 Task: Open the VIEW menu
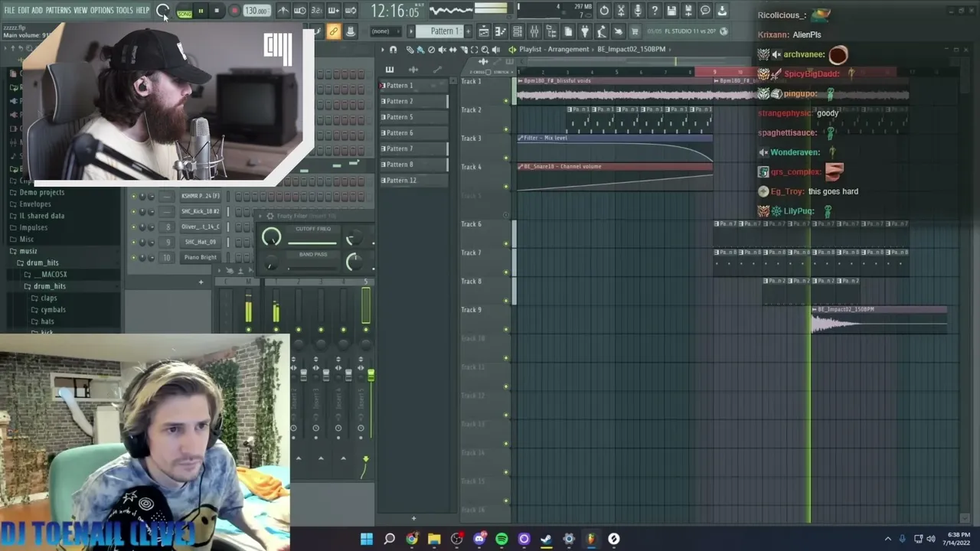pyautogui.click(x=80, y=10)
